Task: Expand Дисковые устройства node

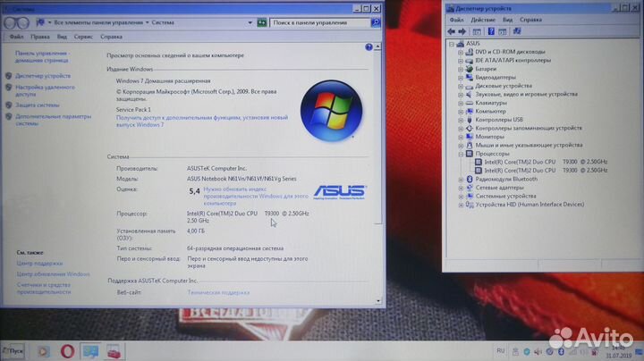Action: click(x=461, y=86)
